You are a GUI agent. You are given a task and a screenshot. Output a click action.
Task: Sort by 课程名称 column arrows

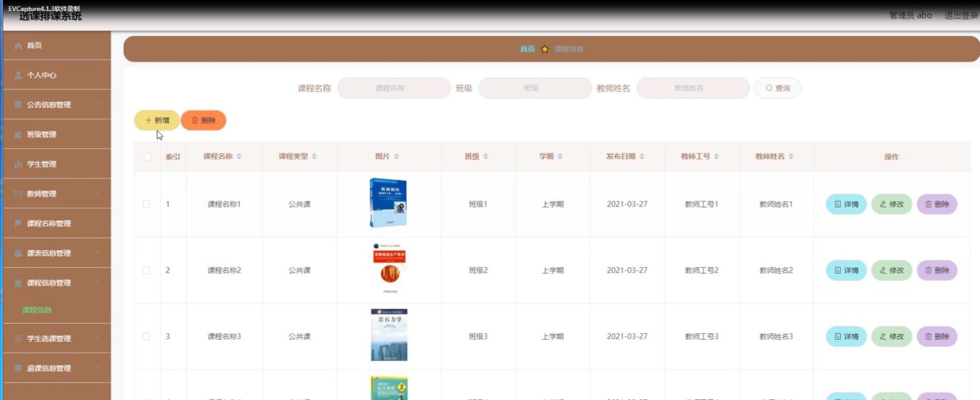point(239,157)
